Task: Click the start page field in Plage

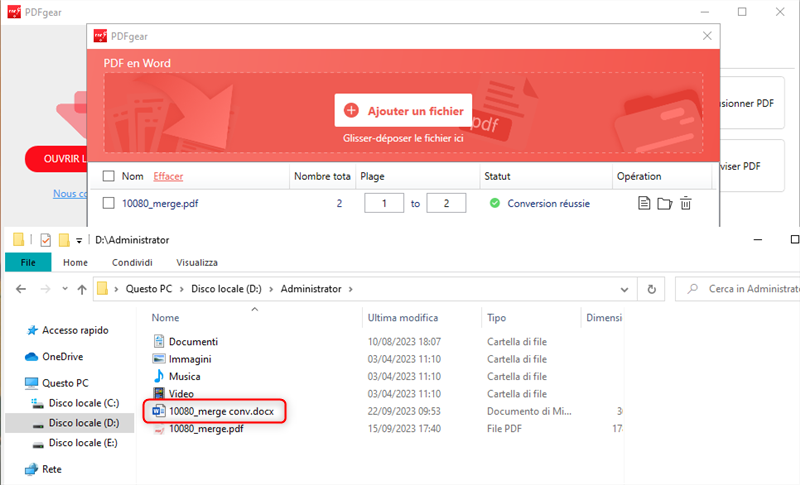Action: tap(378, 204)
